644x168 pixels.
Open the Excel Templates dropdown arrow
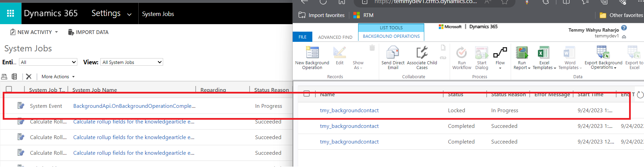pos(555,68)
